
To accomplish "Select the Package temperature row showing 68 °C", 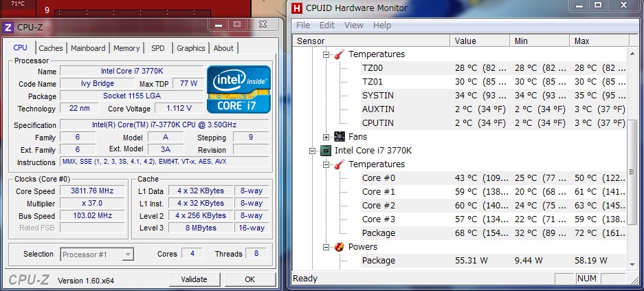I will point(494,233).
